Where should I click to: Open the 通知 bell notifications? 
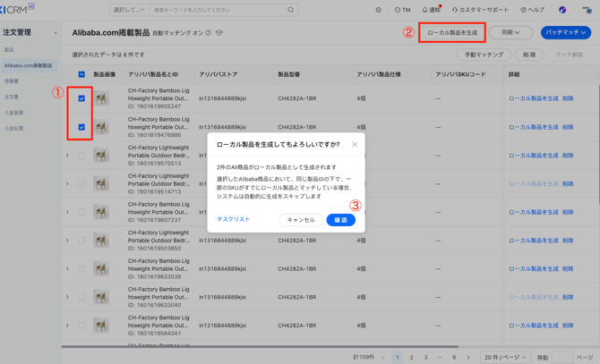(x=431, y=10)
